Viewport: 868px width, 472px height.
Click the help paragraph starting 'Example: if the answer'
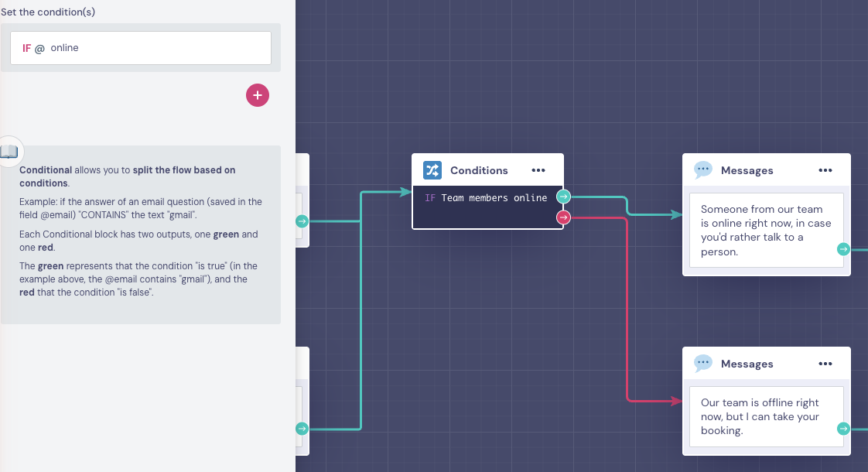click(141, 208)
